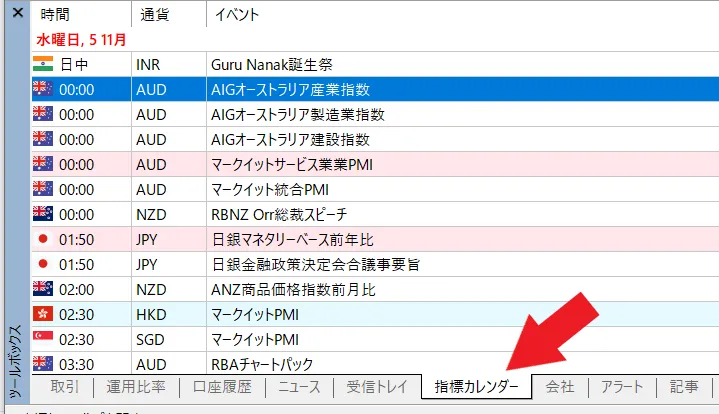Image resolution: width=719 pixels, height=414 pixels.
Task: Select the RBAチャートパック event
Action: (262, 364)
